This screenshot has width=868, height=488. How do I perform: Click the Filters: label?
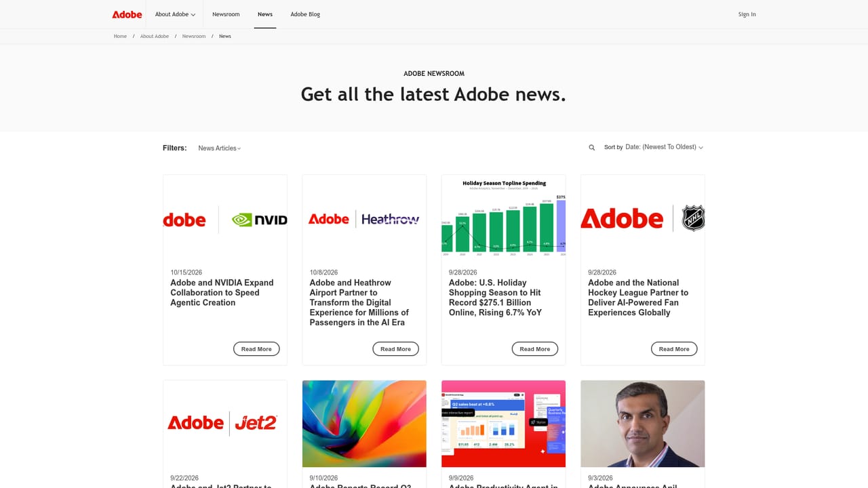175,148
